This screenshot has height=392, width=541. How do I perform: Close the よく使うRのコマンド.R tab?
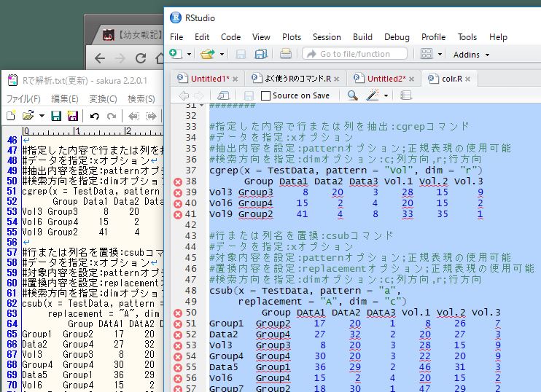pos(337,79)
